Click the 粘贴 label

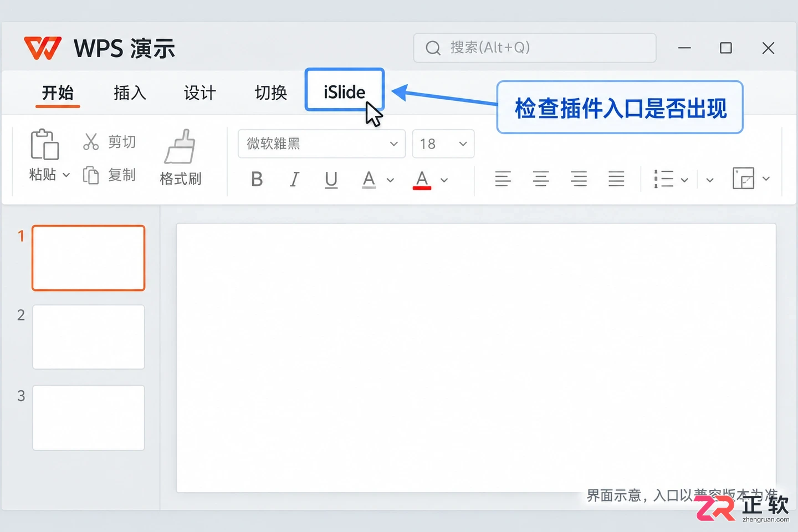[43, 175]
